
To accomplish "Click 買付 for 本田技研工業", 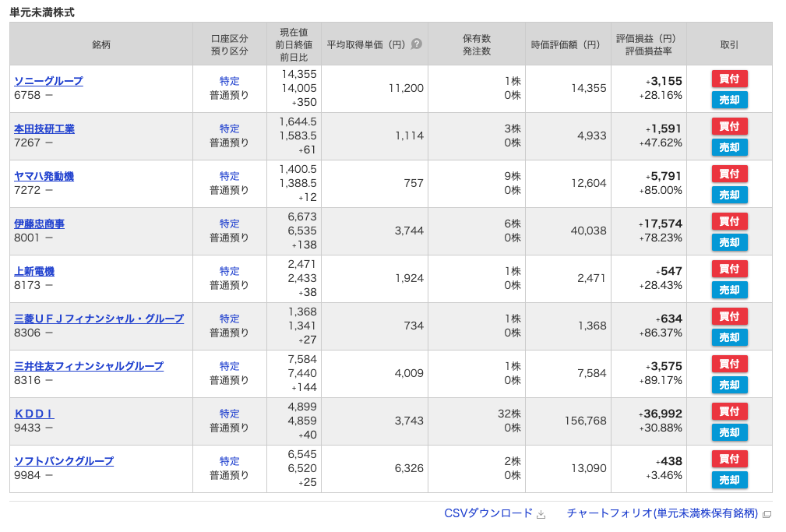I will [x=729, y=126].
